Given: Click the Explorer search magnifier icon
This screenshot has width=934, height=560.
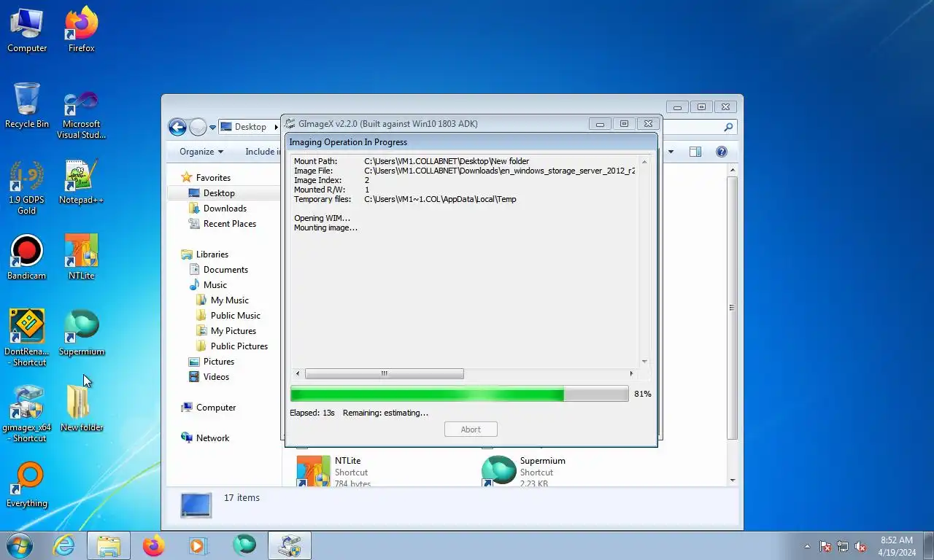Looking at the screenshot, I should (728, 127).
